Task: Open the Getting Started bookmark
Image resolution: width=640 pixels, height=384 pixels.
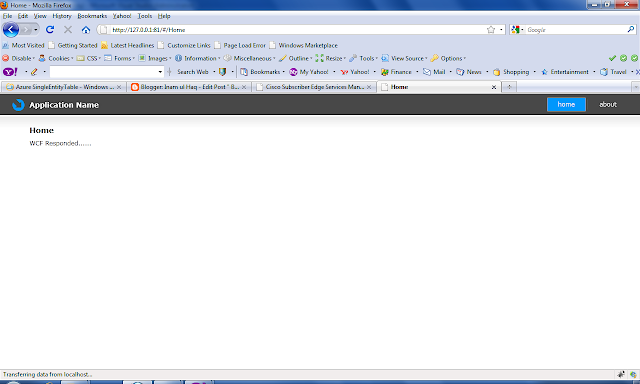Action: pos(73,45)
